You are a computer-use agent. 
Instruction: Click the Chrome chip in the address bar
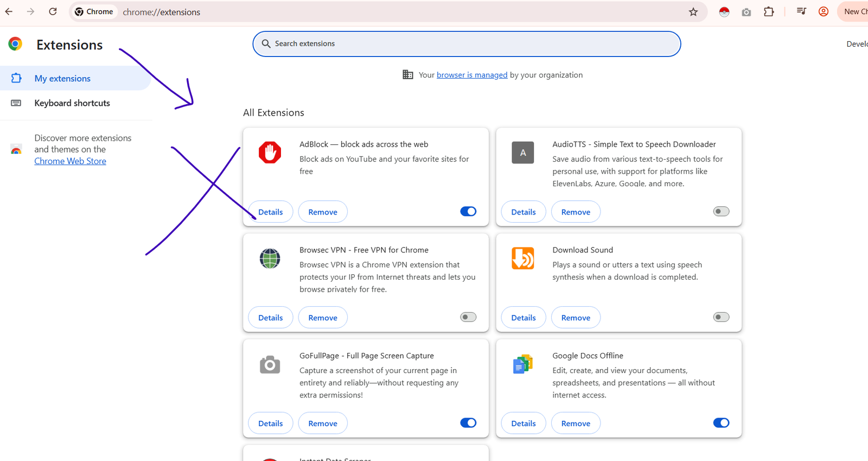pyautogui.click(x=94, y=11)
